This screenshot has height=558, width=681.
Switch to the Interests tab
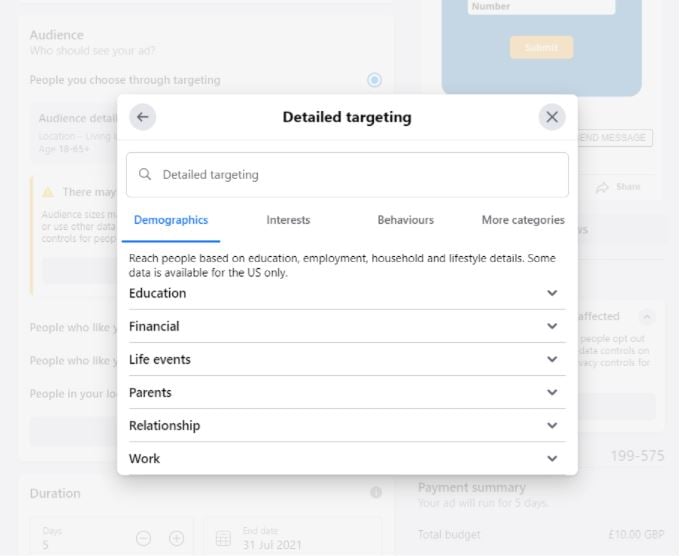pos(288,220)
